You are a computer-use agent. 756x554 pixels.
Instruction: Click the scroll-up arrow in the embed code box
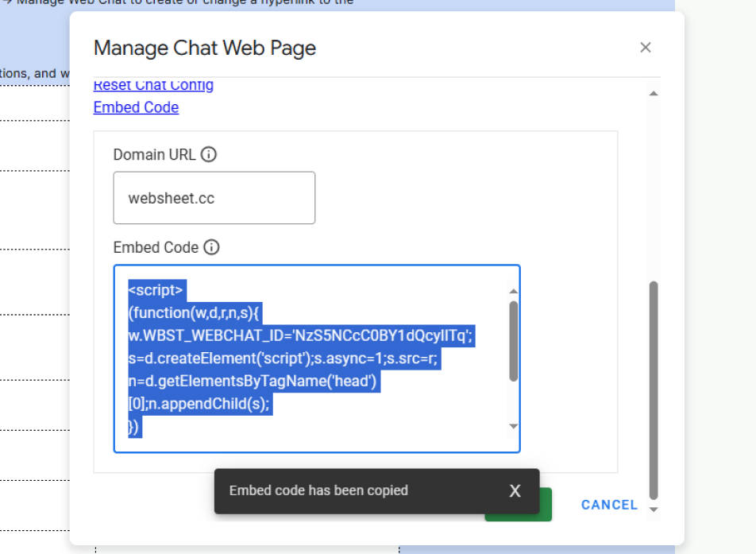pyautogui.click(x=513, y=291)
